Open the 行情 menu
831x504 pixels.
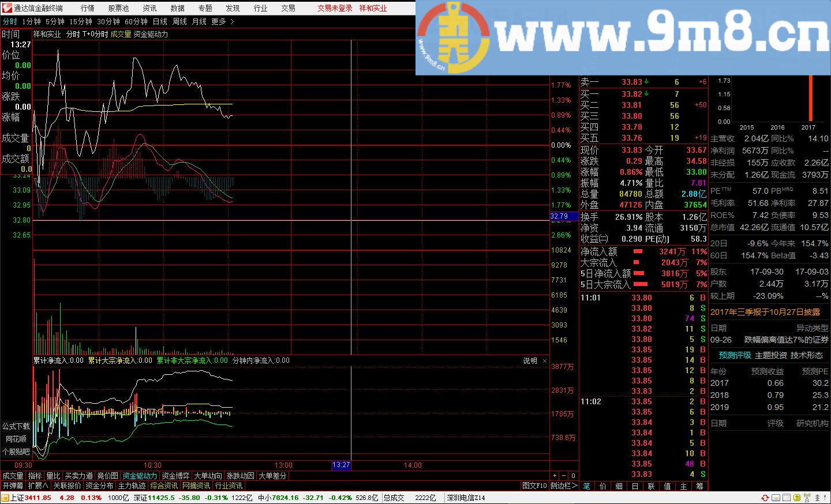88,8
